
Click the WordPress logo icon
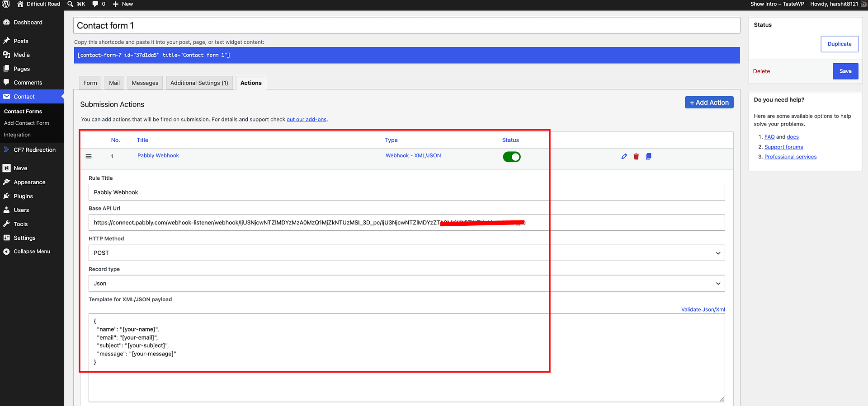pyautogui.click(x=6, y=4)
